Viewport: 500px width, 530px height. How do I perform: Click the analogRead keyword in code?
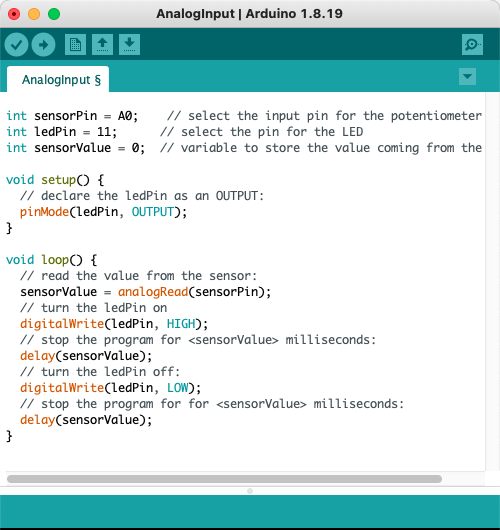[x=153, y=292]
